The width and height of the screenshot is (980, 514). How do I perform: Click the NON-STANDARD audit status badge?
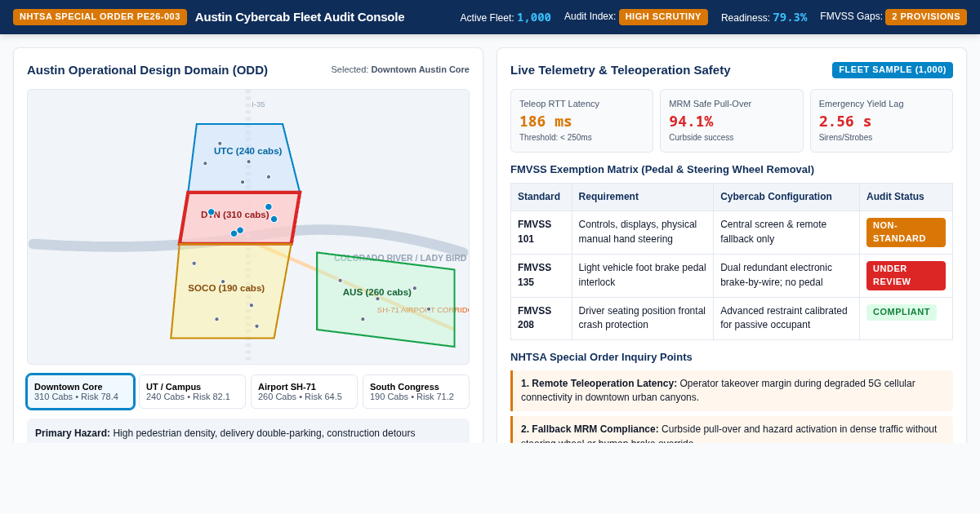906,233
